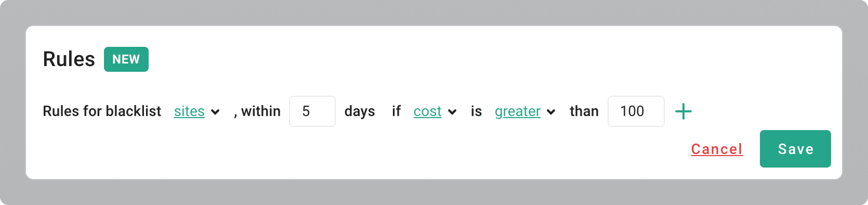Click the 'Rules for blacklist' label
The image size is (868, 205).
click(102, 111)
